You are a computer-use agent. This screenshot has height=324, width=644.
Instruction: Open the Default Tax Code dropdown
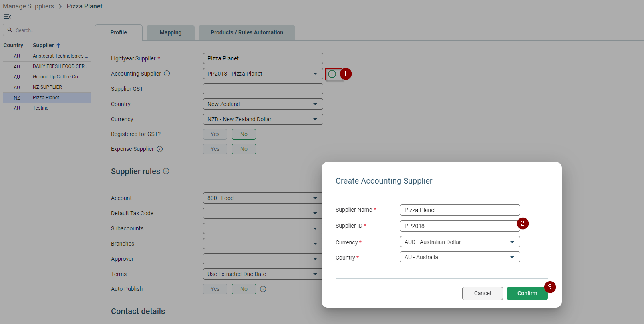click(262, 213)
